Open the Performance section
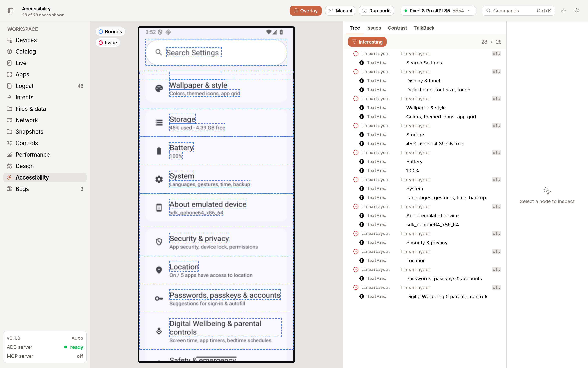The height and width of the screenshot is (368, 588). [x=45, y=154]
